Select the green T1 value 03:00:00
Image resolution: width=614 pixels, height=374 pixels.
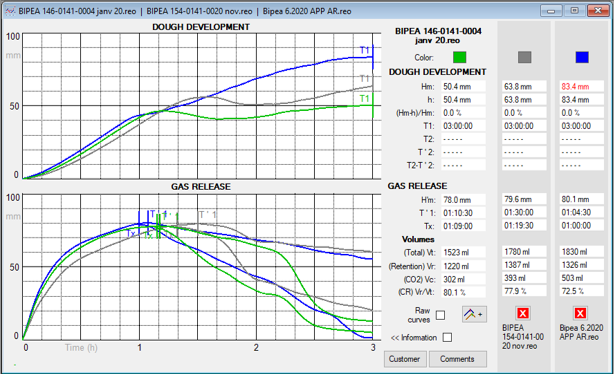pos(463,126)
